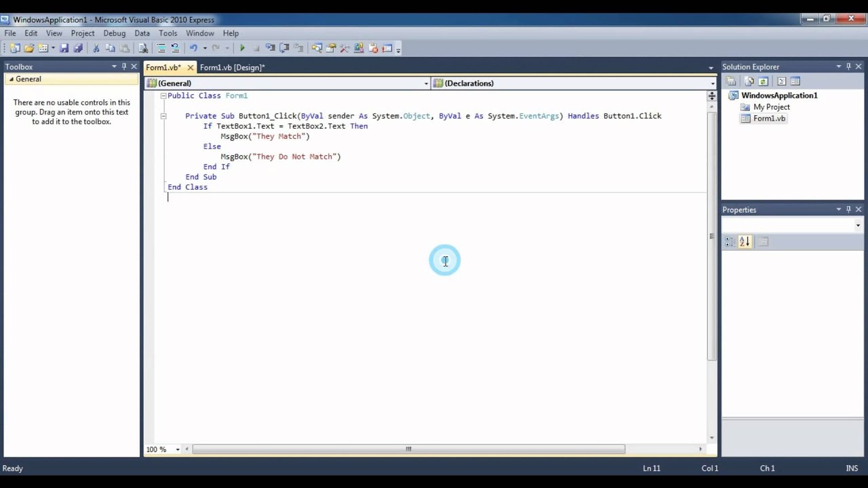The height and width of the screenshot is (488, 868).
Task: Comment out the selected lines icon
Action: (161, 48)
